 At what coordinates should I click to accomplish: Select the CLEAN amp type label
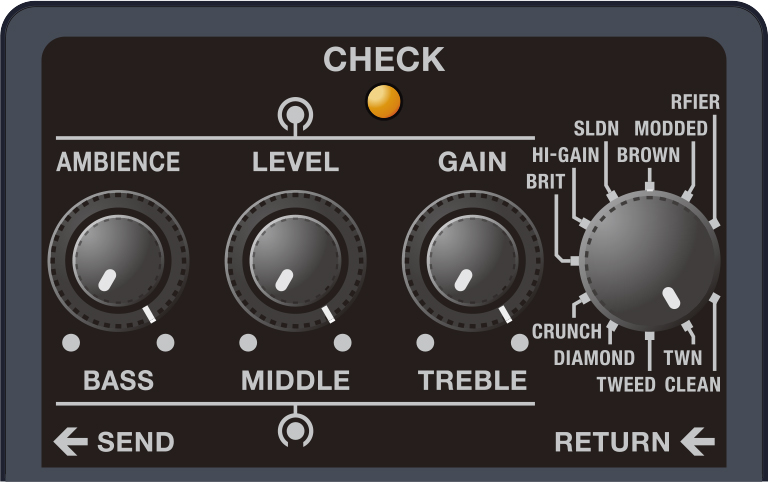tap(692, 384)
